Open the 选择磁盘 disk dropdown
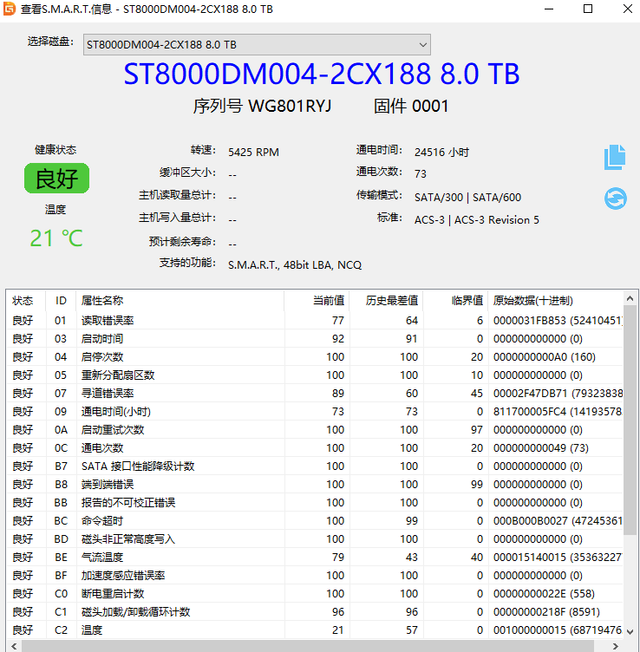Viewport: 640px width, 652px height. pos(256,45)
